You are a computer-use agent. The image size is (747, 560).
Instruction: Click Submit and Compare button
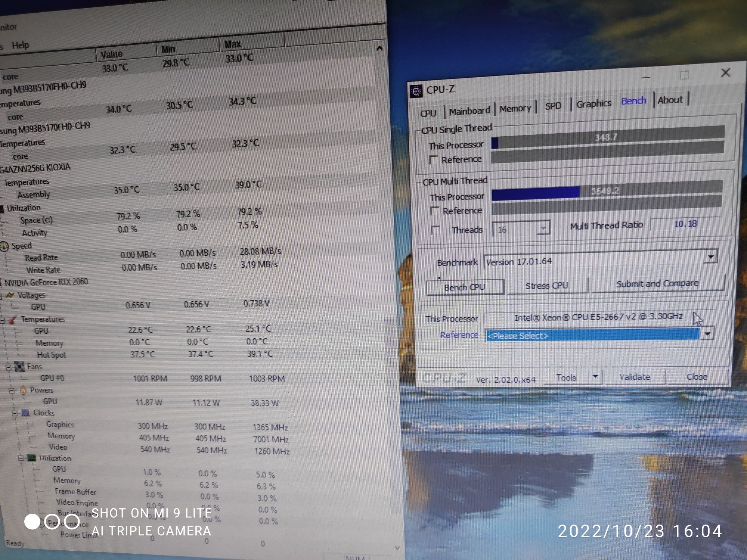[657, 283]
